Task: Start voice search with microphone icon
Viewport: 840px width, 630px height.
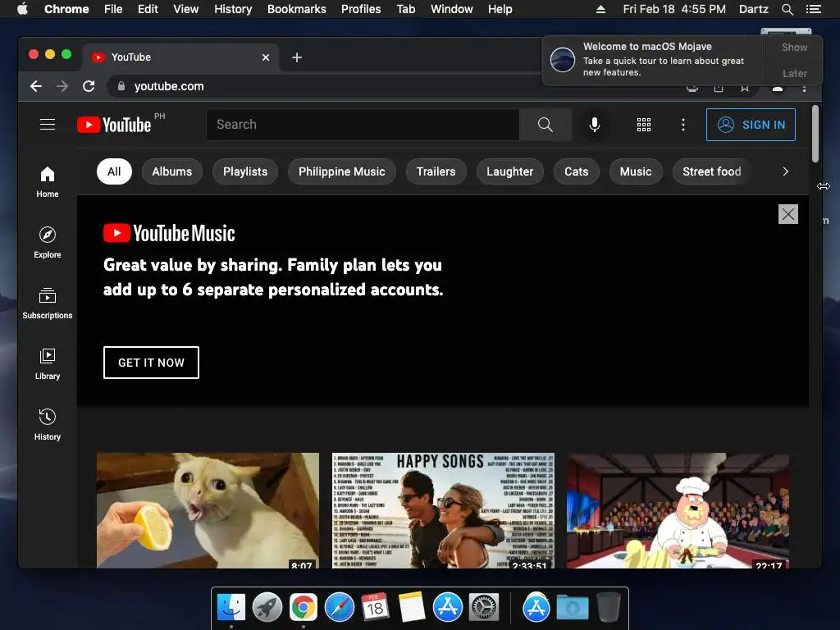Action: click(x=594, y=125)
